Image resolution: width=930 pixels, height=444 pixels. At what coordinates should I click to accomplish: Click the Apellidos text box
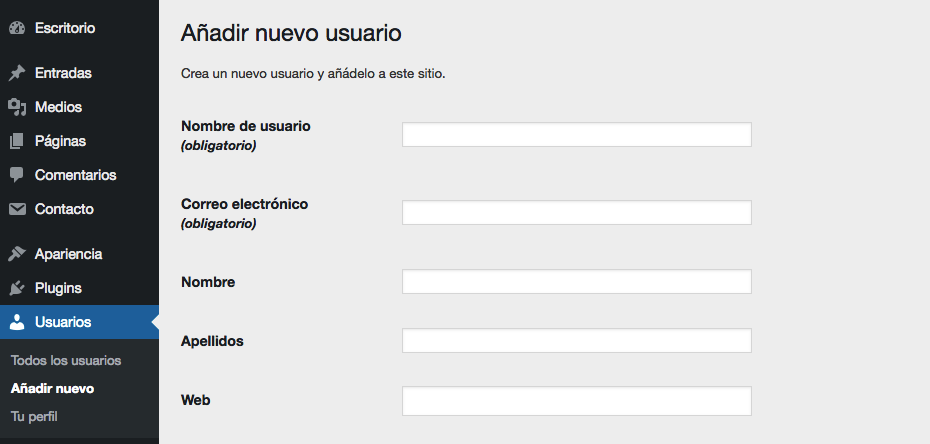click(x=576, y=341)
